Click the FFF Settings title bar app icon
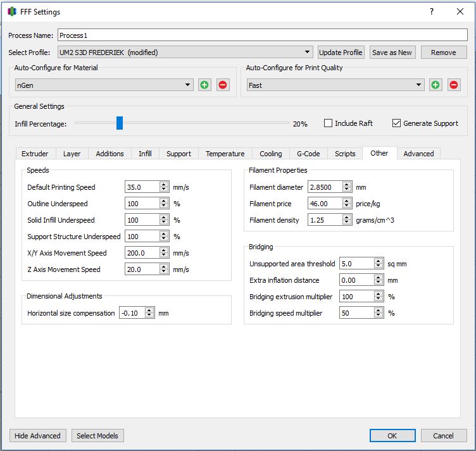Screen dimensions: 476x451 [x=12, y=11]
